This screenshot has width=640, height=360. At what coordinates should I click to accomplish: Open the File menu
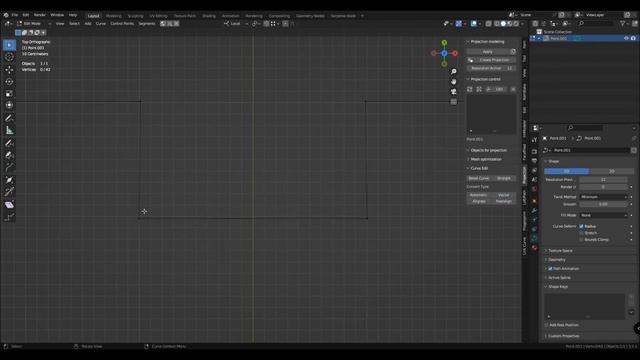[15, 15]
